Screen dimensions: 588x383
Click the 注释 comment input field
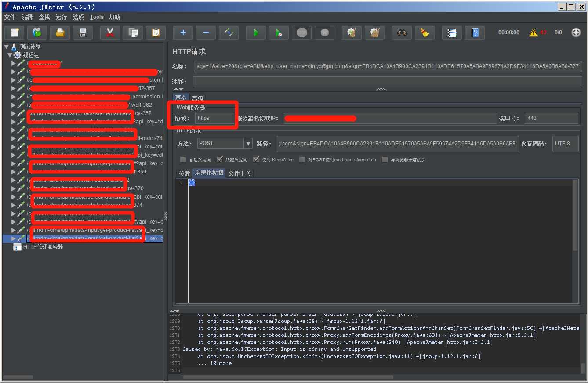point(388,82)
